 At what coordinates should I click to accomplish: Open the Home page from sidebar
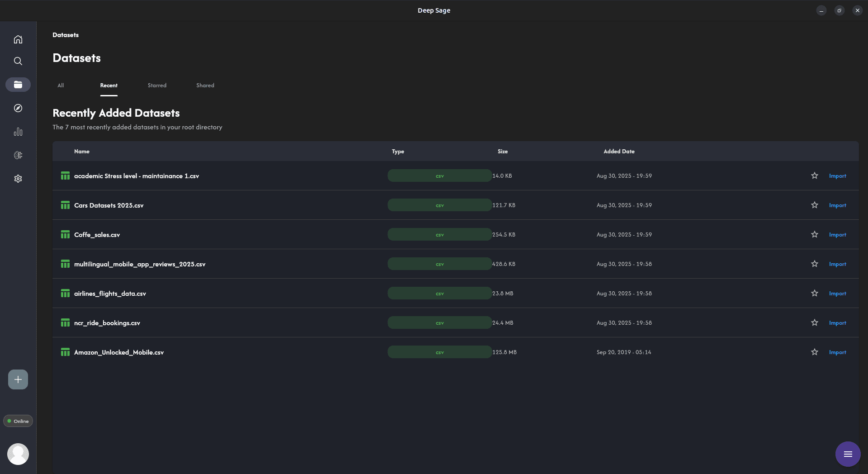pyautogui.click(x=18, y=39)
